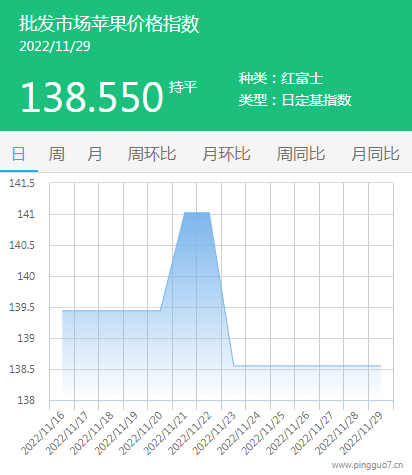Click the 138.550 index value
Image resolution: width=412 pixels, height=475 pixels.
(x=92, y=97)
